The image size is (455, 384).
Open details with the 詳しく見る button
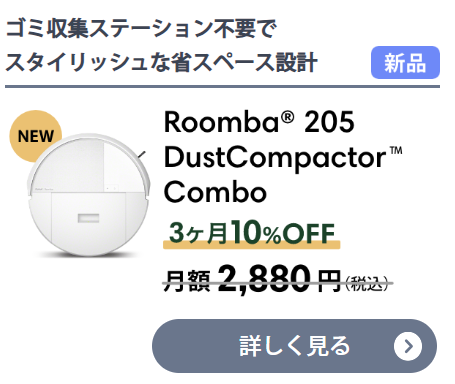pyautogui.click(x=294, y=346)
